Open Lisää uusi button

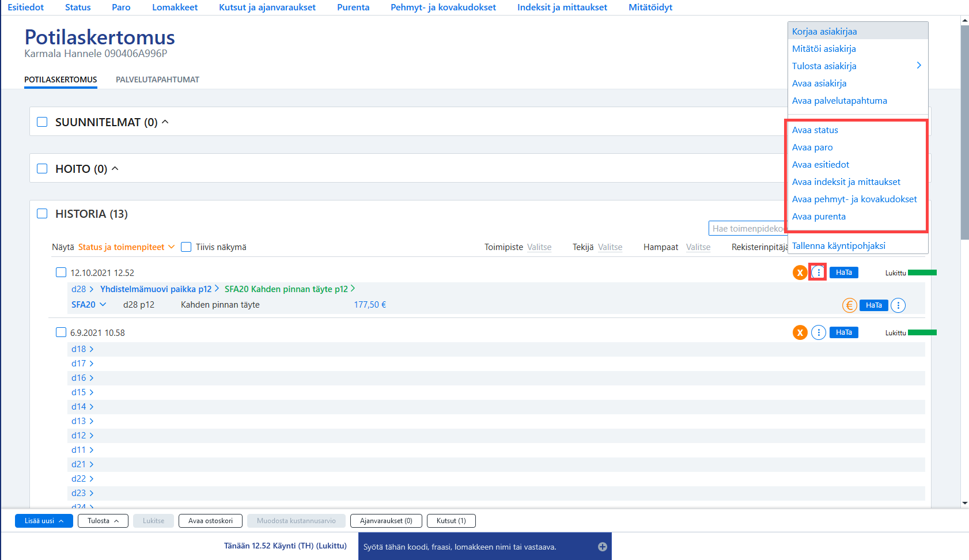pos(44,521)
